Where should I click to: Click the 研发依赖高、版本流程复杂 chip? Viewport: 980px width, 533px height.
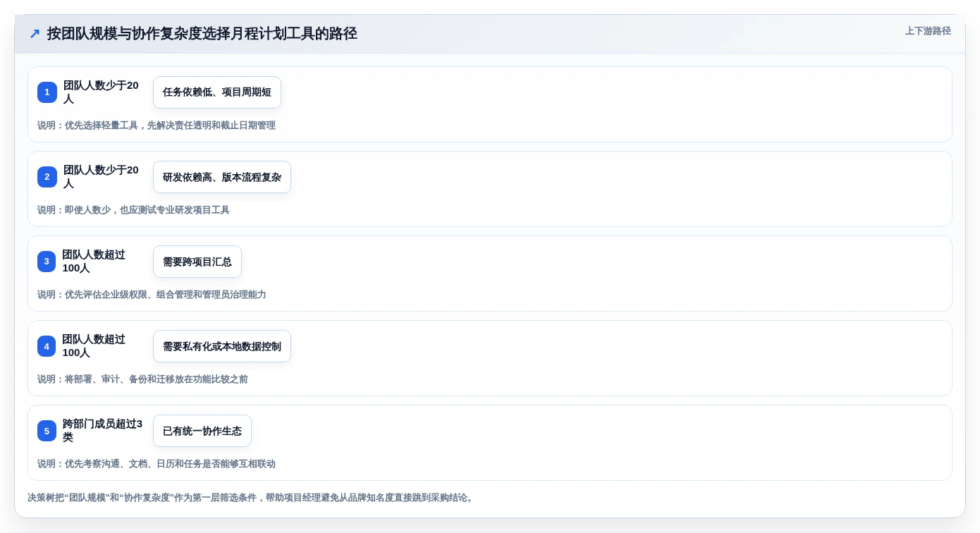tap(222, 177)
